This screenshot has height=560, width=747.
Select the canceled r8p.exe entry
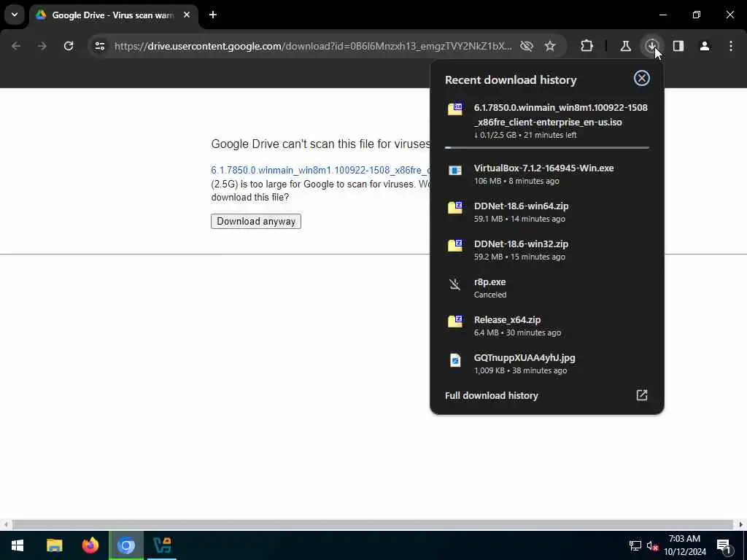click(547, 287)
